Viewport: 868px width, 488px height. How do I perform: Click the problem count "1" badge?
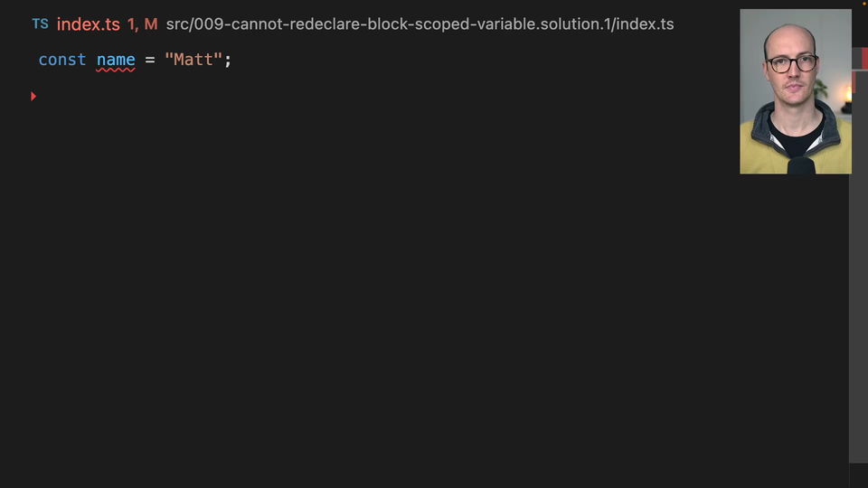pyautogui.click(x=131, y=24)
